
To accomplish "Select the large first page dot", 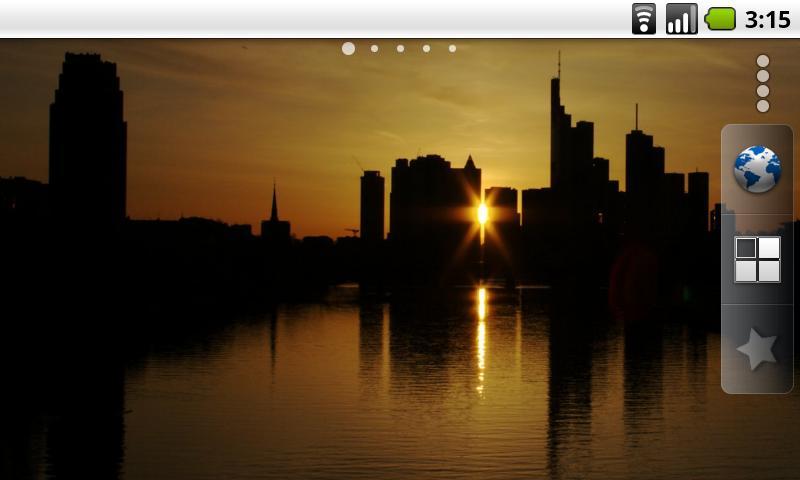I will click(x=348, y=48).
